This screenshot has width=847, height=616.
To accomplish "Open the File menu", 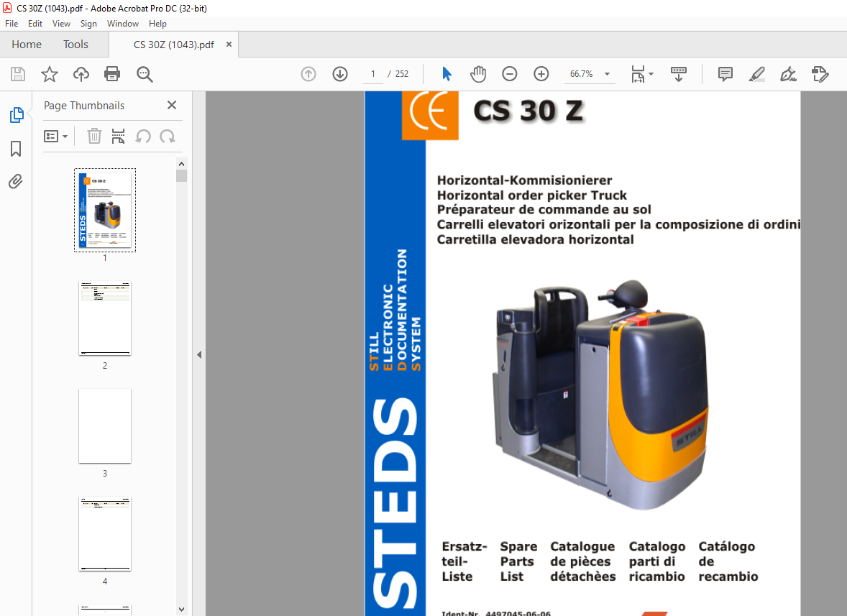I will tap(12, 24).
